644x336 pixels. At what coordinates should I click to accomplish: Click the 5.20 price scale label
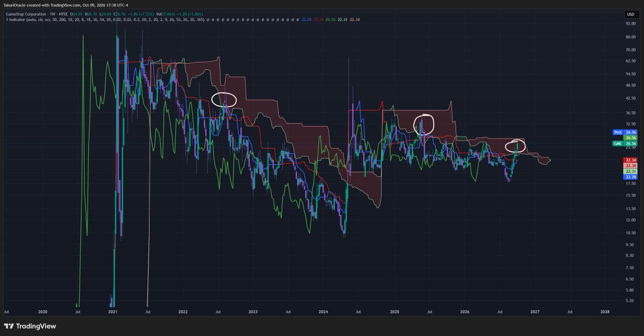[x=631, y=300]
